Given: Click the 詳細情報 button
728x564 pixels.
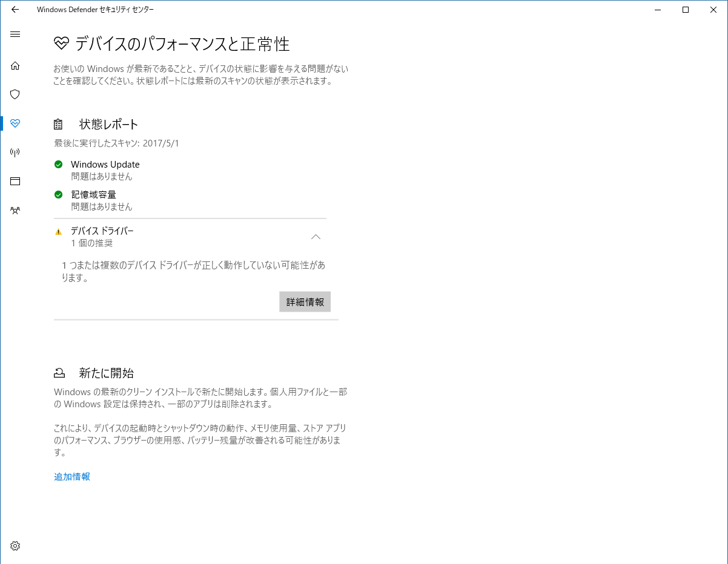Looking at the screenshot, I should pyautogui.click(x=305, y=302).
